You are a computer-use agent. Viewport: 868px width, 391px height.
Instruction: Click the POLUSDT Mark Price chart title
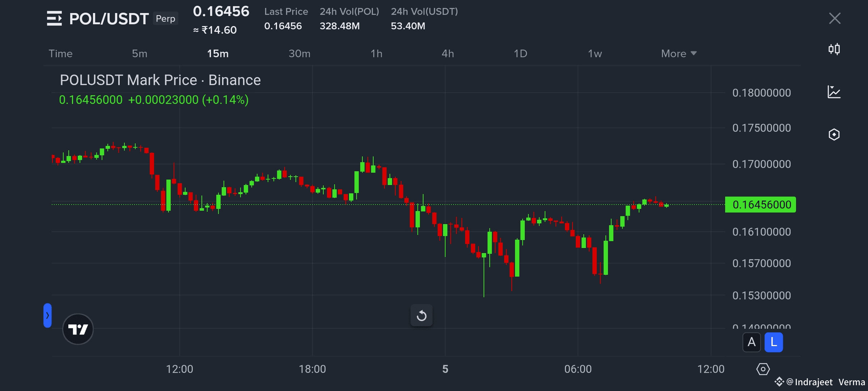pos(160,80)
